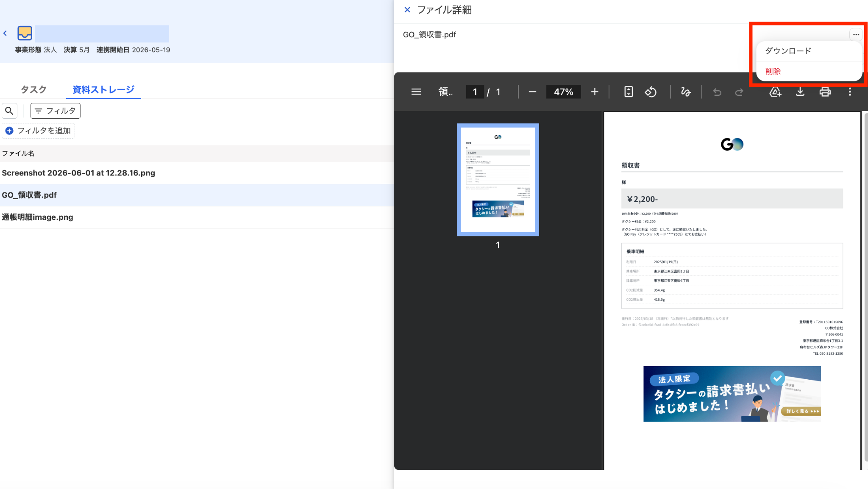Click フィルタを追加 button
868x489 pixels.
tap(38, 131)
